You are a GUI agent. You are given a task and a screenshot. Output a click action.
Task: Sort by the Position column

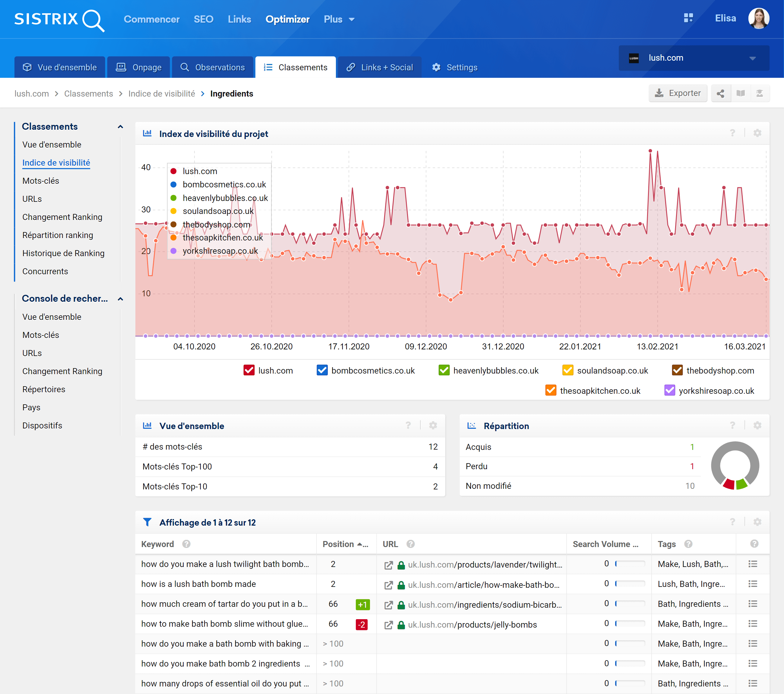(x=345, y=544)
